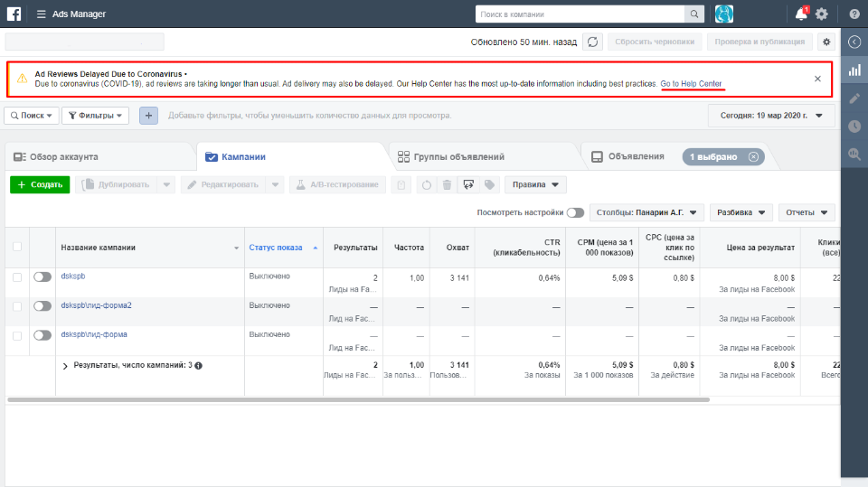Follow the 'Go to Help Center' link
The image size is (868, 487).
(691, 83)
